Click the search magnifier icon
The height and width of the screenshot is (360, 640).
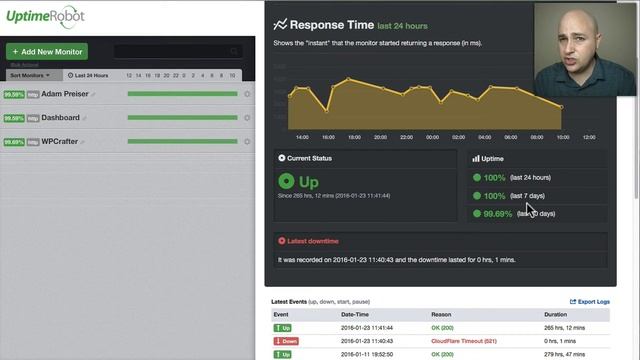coord(234,51)
